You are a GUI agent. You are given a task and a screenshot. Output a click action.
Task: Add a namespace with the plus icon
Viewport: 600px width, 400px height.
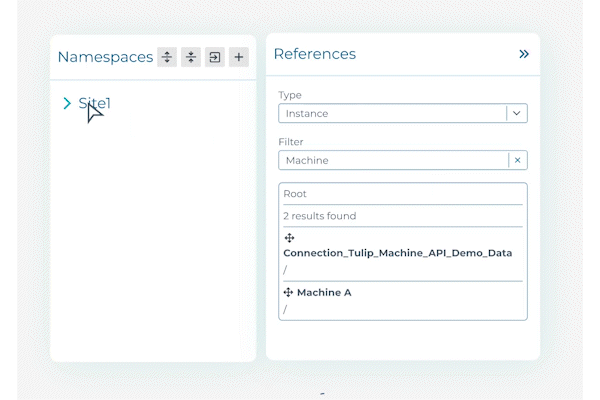(239, 57)
